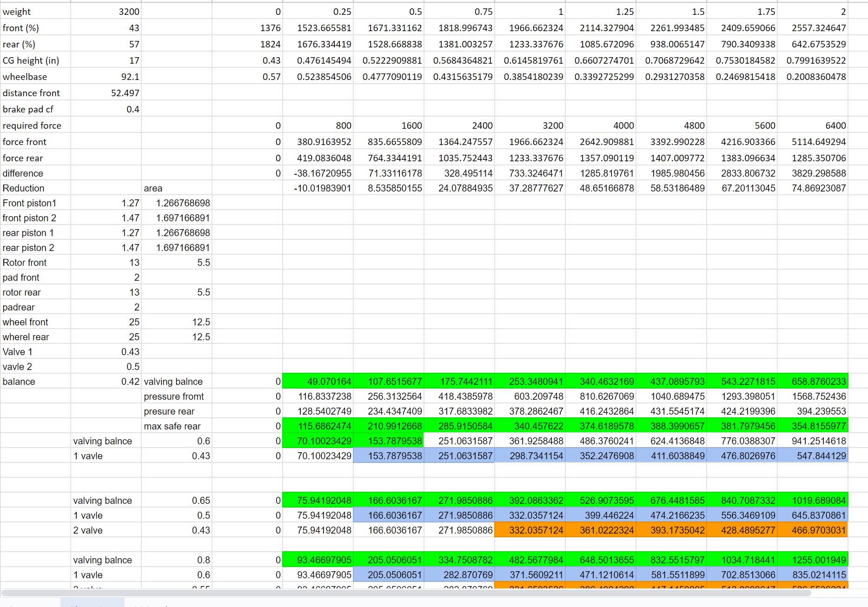This screenshot has height=607, width=868.
Task: Click the 'wheel front' value 25
Action: (106, 322)
